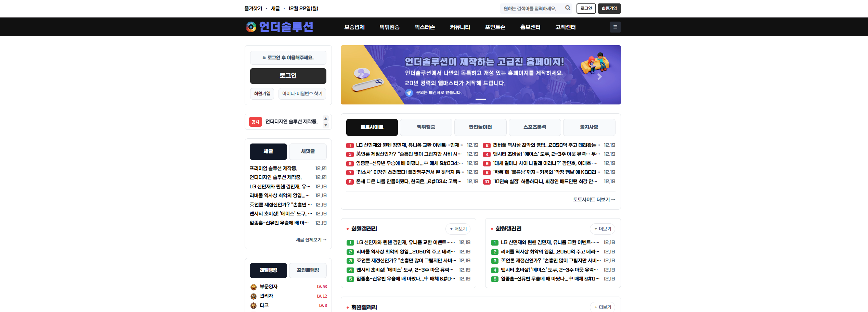Open the 고객센터 navigation menu
Screen dimensions: 868x312
tap(565, 27)
